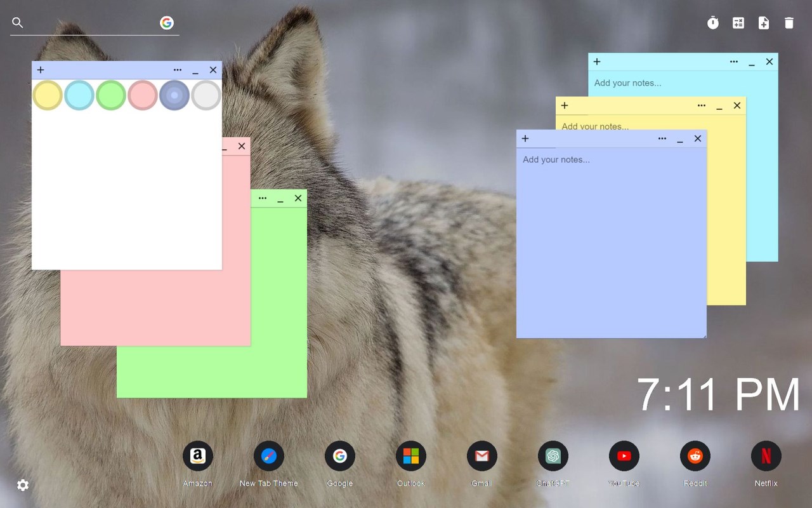Add a note using white note's plus icon
Screen dimensions: 812x508
(41, 70)
